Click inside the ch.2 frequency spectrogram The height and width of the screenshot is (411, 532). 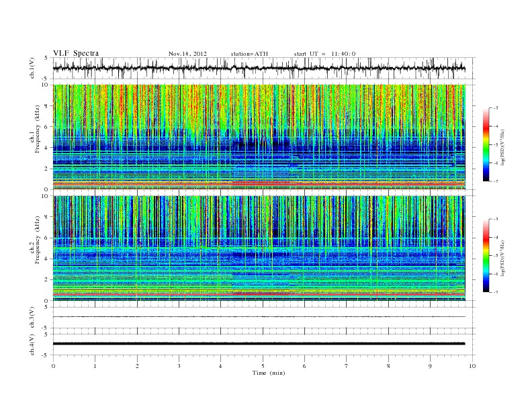click(x=259, y=248)
